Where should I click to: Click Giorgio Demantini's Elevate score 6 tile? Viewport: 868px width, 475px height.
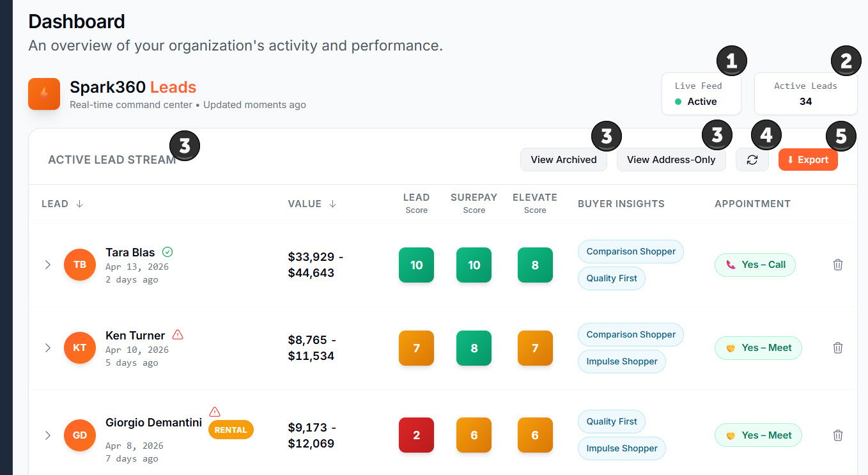[535, 435]
